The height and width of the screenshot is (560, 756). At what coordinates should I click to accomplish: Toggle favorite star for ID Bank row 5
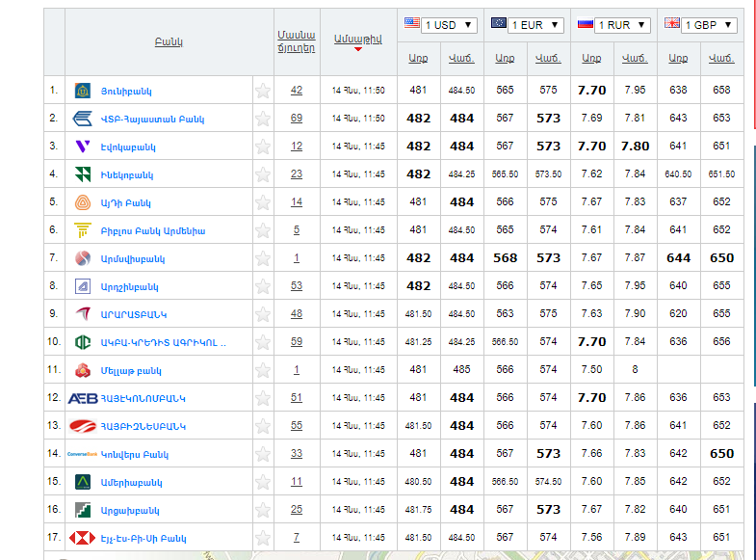[x=263, y=202]
